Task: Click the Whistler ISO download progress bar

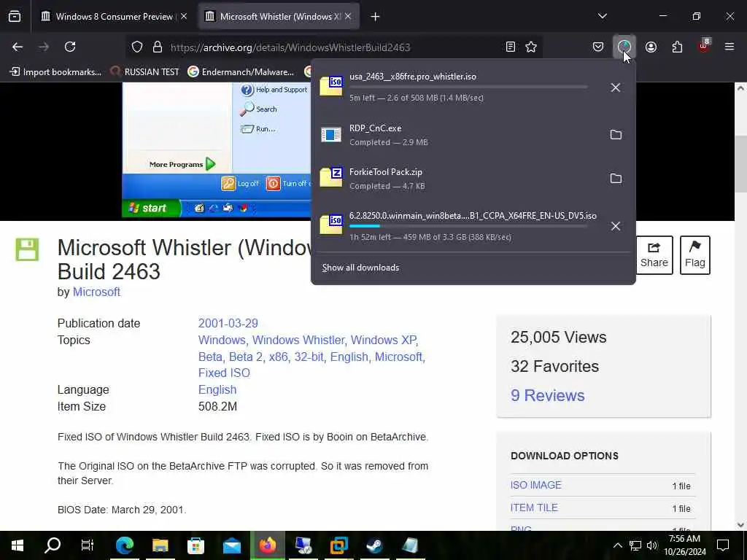Action: click(x=468, y=87)
